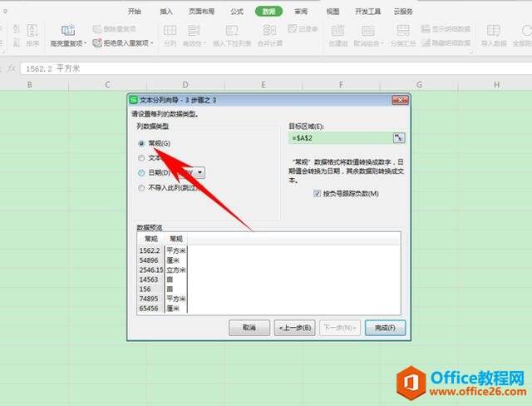
Task: Open the date format dropdown beside 日期(D)
Action: [199, 172]
